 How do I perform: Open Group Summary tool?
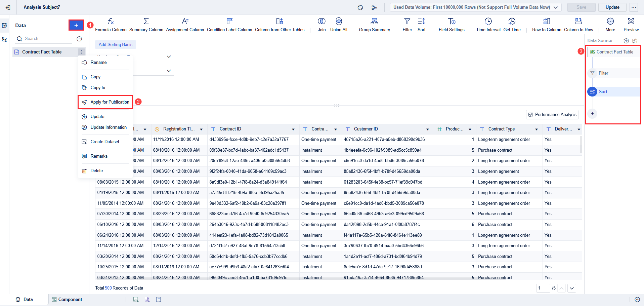pyautogui.click(x=374, y=25)
